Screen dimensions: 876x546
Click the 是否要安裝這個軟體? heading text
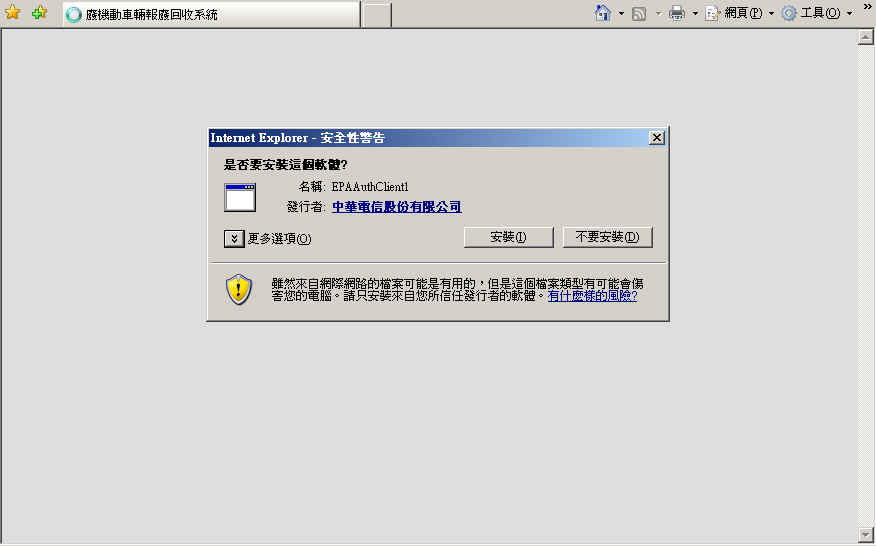285,165
